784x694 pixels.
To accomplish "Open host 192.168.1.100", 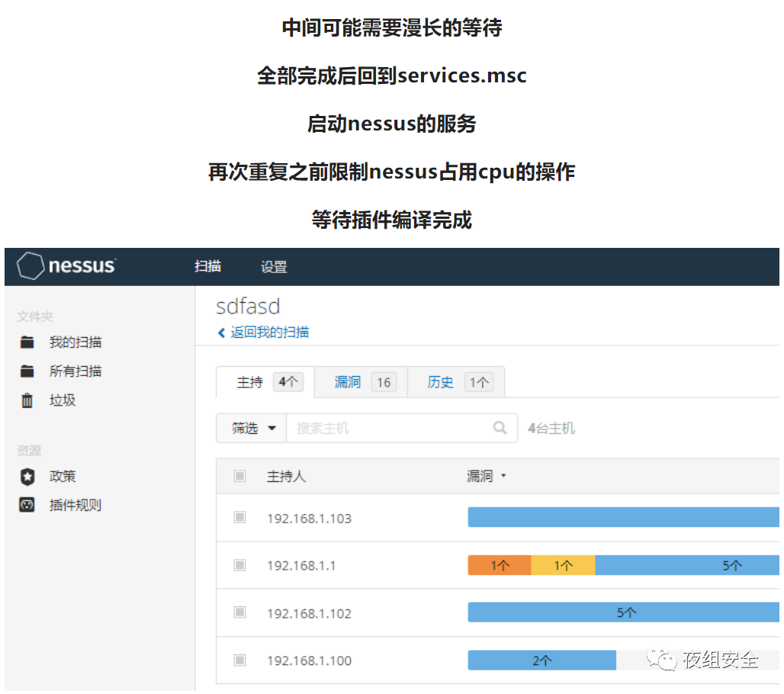I will click(309, 660).
